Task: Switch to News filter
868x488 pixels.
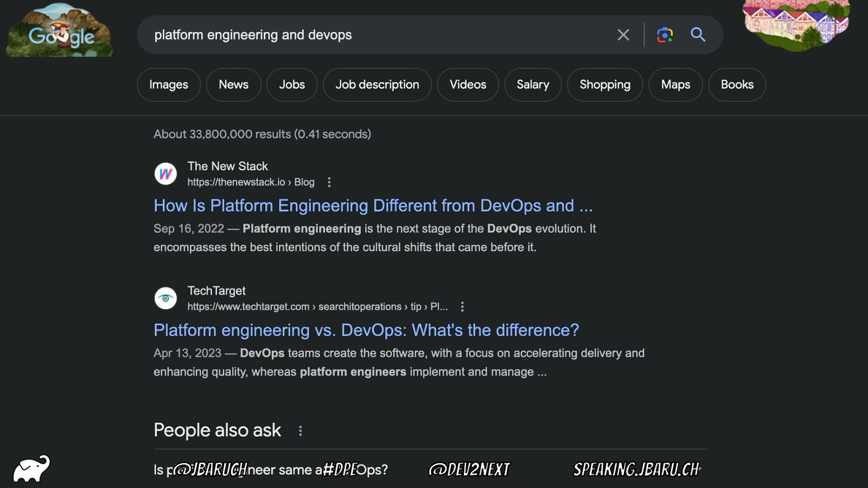Action: click(234, 85)
